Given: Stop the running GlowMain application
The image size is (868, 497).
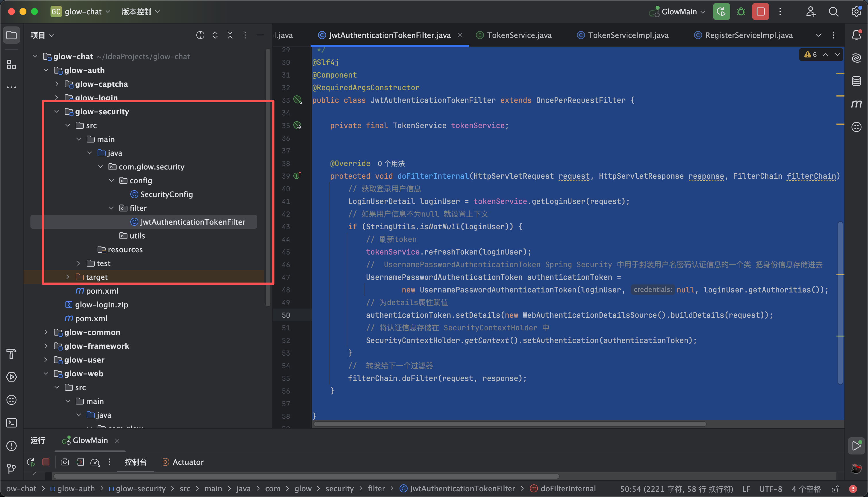Looking at the screenshot, I should (760, 11).
